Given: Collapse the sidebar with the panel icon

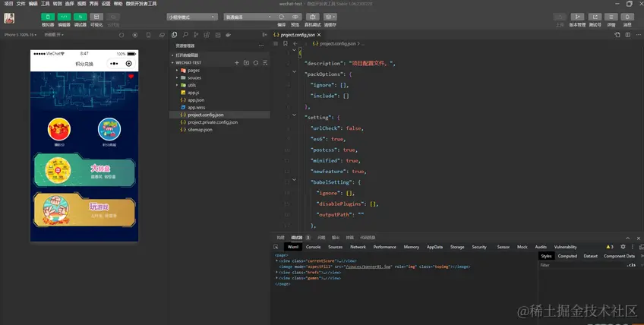Looking at the screenshot, I should (x=264, y=35).
